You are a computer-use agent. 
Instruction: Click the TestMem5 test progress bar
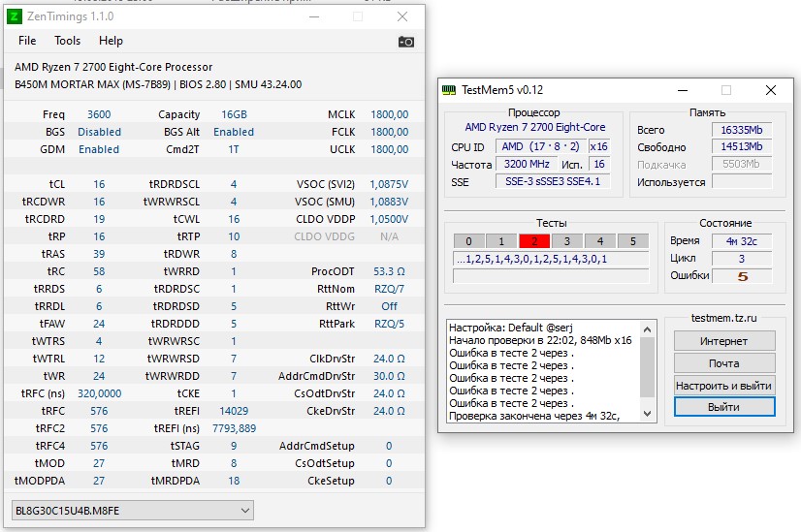tap(551, 276)
